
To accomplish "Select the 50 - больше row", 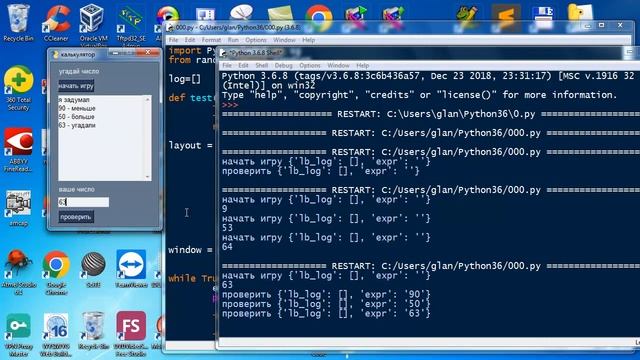I will (101, 117).
